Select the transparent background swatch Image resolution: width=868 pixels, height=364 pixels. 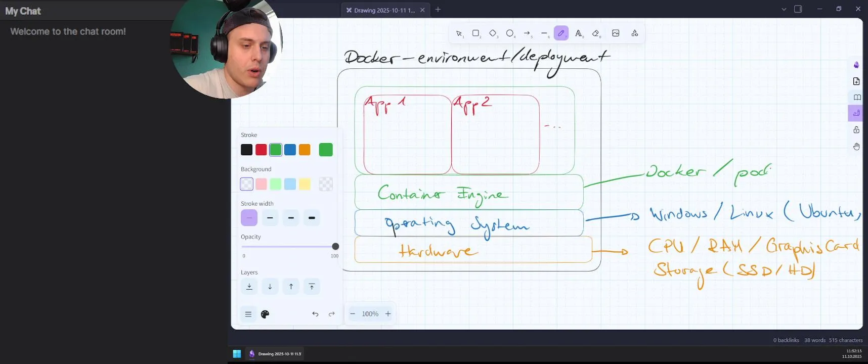pyautogui.click(x=246, y=184)
